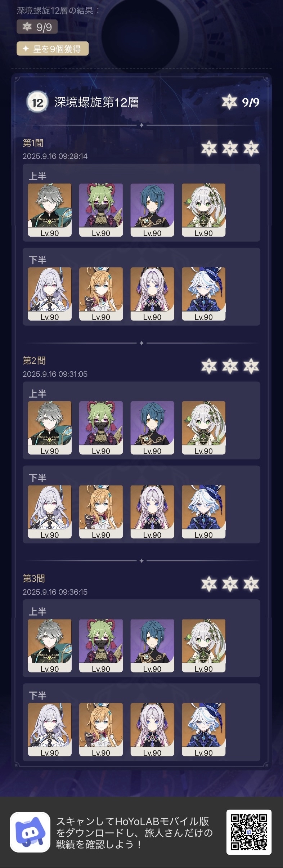Tap chamber 1's three-star rating
283x868 pixels.
[x=230, y=148]
